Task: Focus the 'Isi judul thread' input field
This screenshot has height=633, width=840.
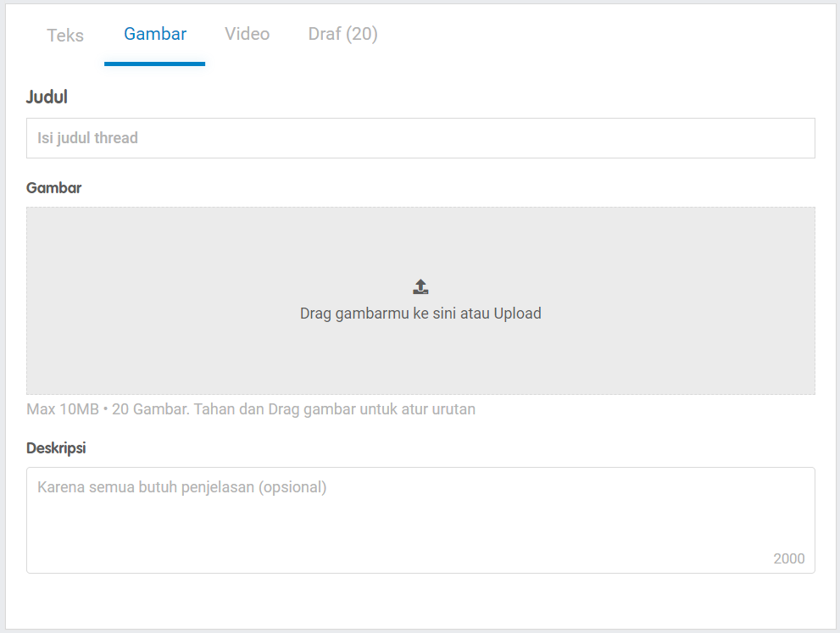Action: point(420,138)
